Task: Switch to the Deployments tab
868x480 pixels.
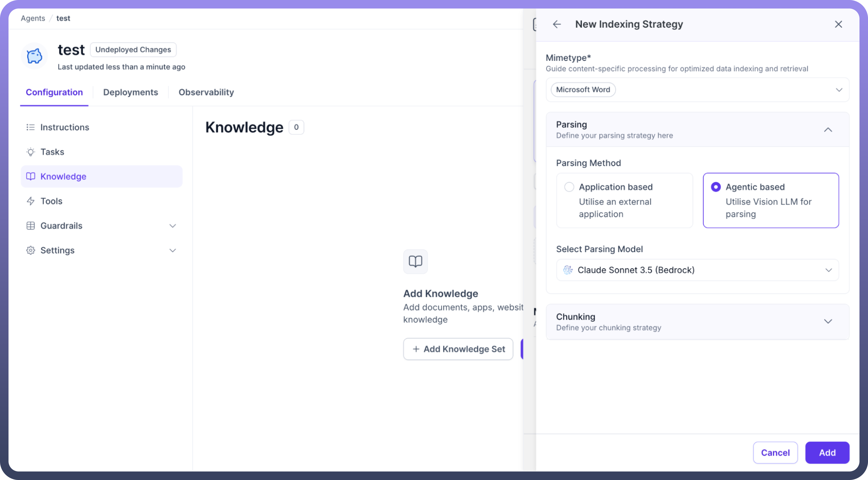Action: pyautogui.click(x=130, y=92)
